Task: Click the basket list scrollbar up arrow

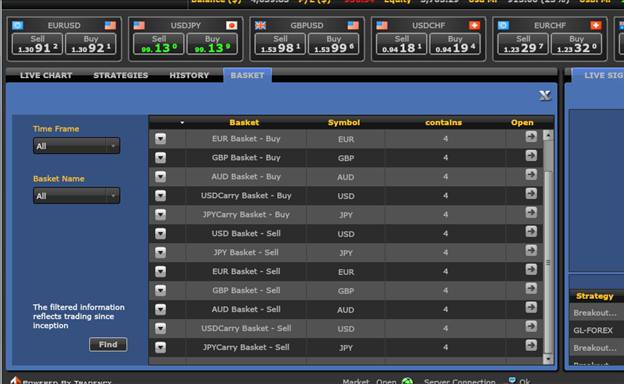Action: tap(548, 135)
